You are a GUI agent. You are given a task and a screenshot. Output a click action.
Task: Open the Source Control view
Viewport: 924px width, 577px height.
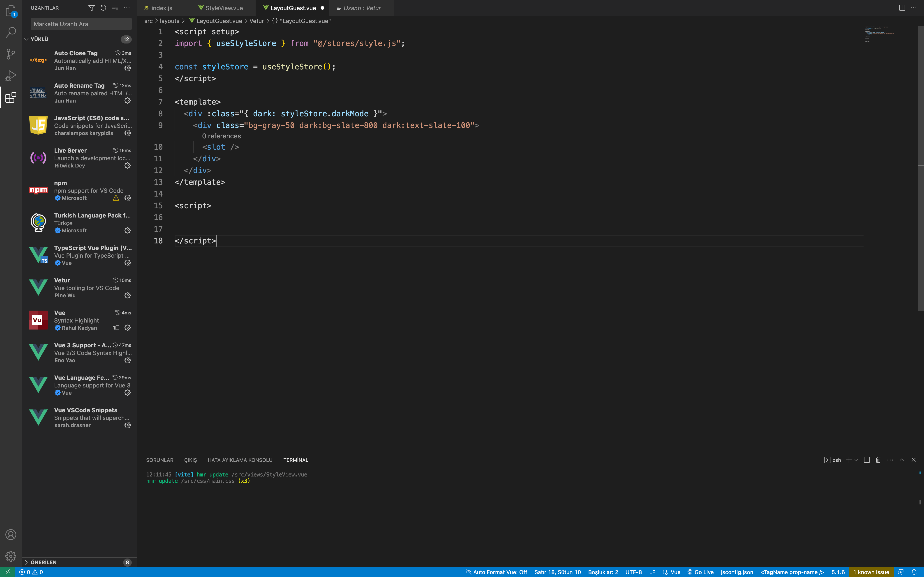pos(10,54)
